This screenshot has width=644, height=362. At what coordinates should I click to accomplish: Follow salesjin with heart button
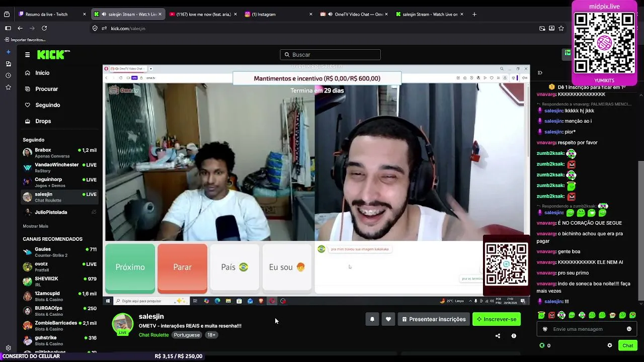coord(388,319)
